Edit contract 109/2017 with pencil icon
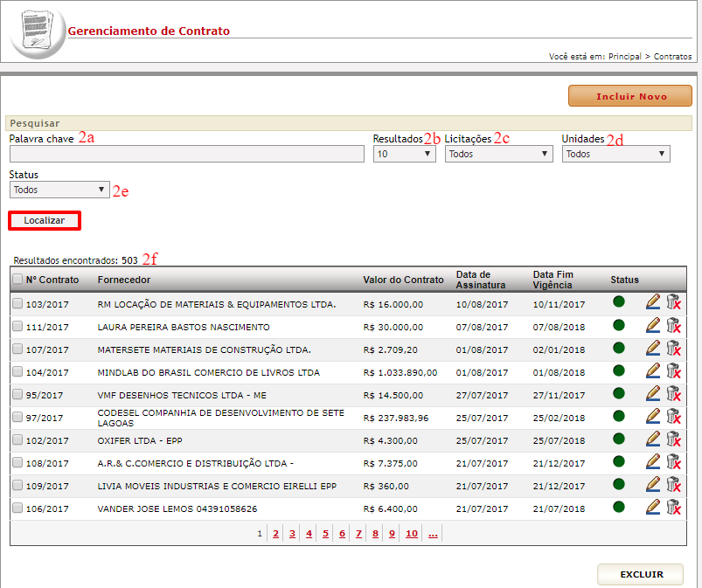 pos(653,484)
